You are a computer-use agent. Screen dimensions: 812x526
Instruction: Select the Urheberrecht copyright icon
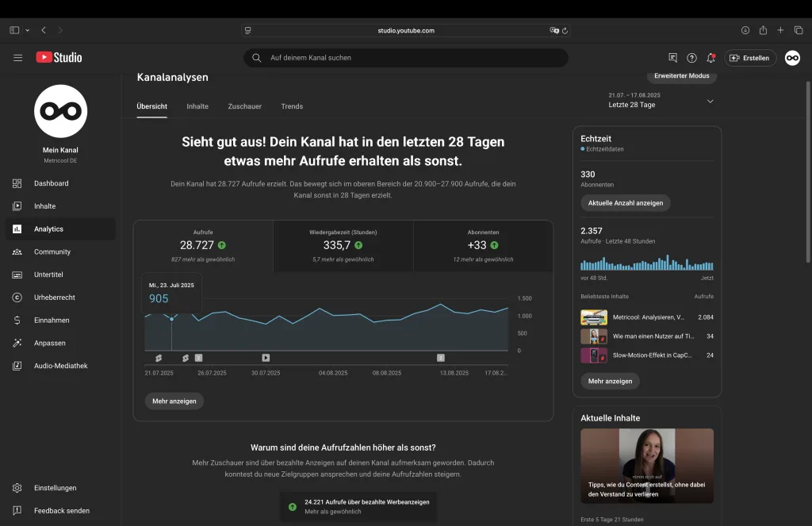pyautogui.click(x=17, y=298)
